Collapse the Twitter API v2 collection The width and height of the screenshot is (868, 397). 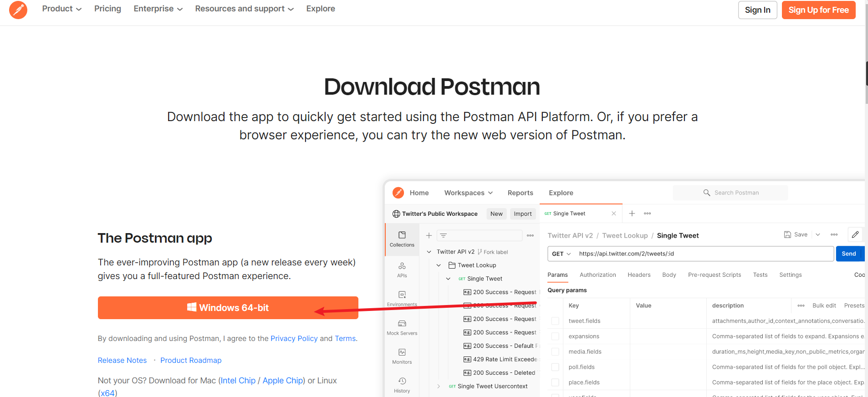tap(429, 252)
